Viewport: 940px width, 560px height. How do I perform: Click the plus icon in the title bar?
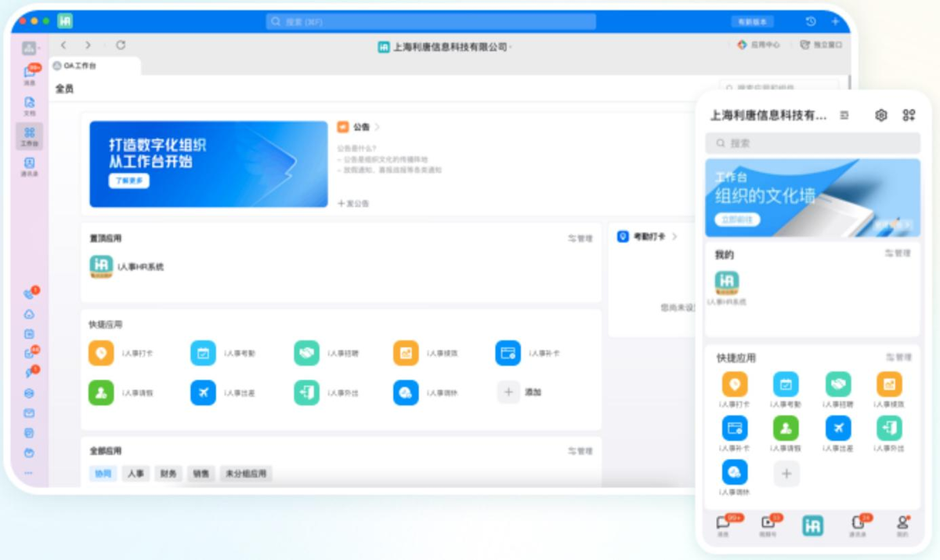pos(836,22)
